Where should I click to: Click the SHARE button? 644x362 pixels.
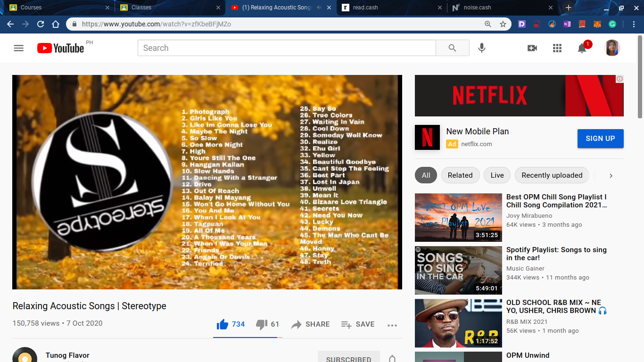311,324
